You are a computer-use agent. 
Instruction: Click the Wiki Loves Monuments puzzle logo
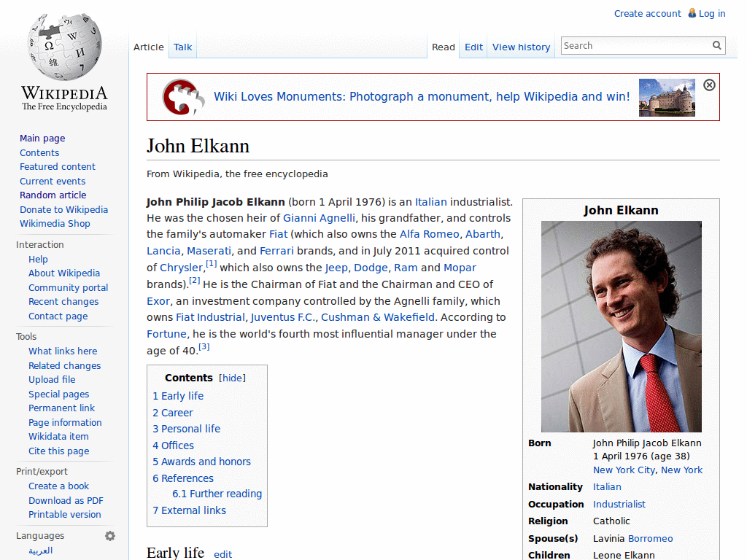183,97
